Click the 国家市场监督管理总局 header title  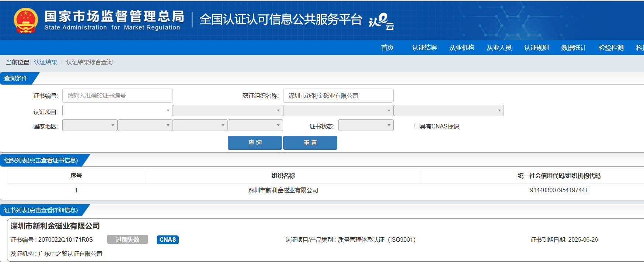(x=114, y=16)
